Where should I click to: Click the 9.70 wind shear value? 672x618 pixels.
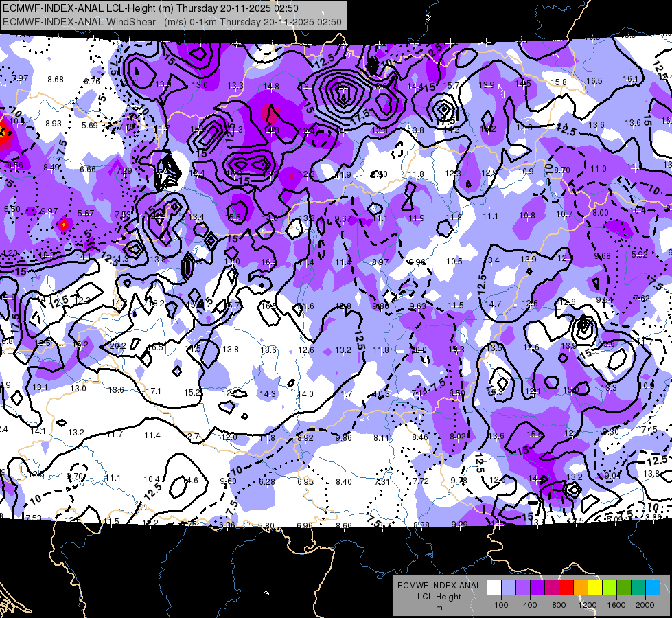(75, 476)
